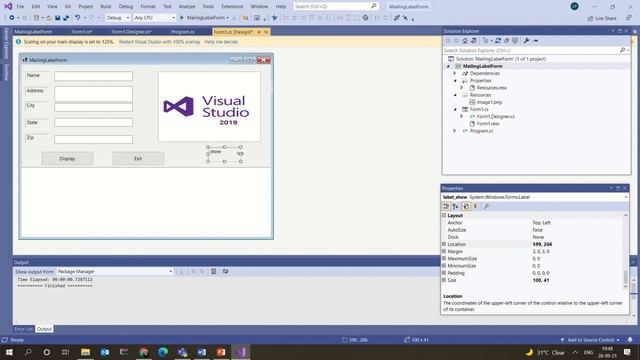The width and height of the screenshot is (640, 360).
Task: Click Visual Studio 2019 picture box on form
Action: coord(209,107)
